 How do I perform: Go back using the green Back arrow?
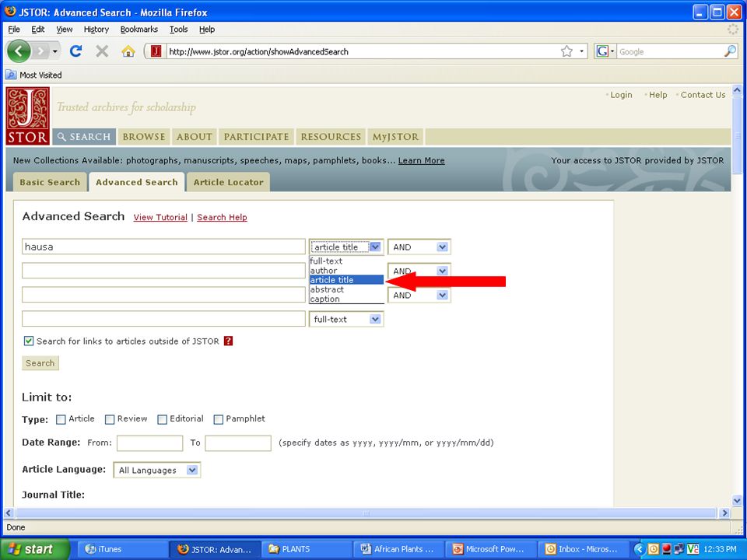coord(19,51)
